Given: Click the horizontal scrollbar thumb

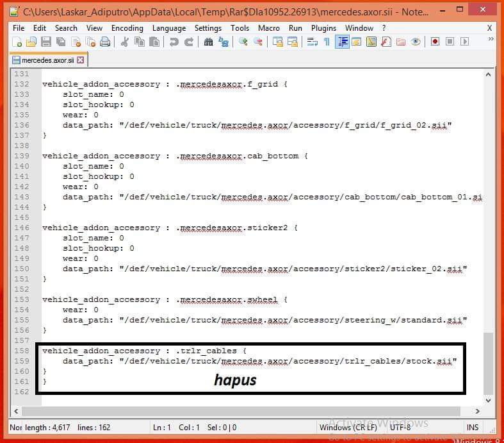Looking at the screenshot, I should pos(241,411).
